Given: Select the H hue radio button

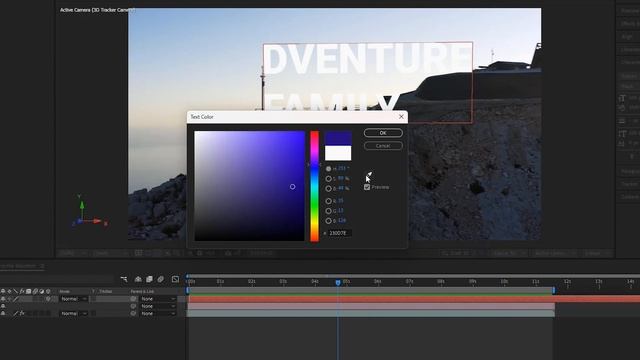Looking at the screenshot, I should (x=328, y=169).
